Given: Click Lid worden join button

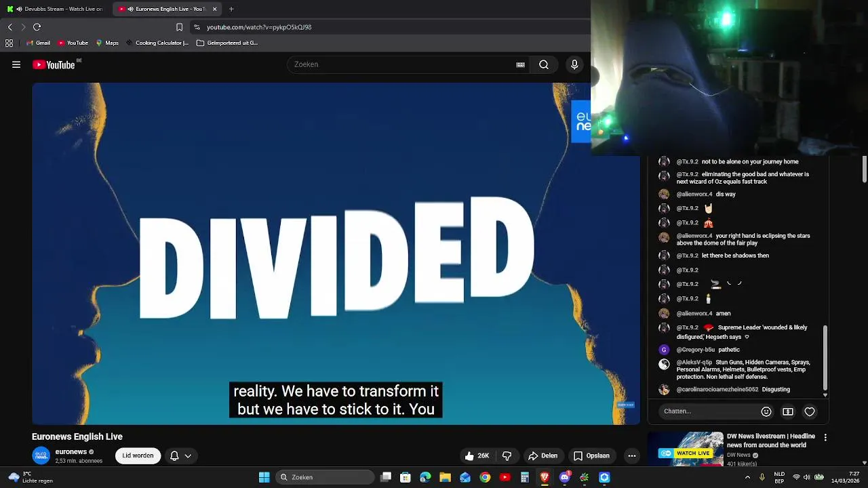Looking at the screenshot, I should coord(138,456).
